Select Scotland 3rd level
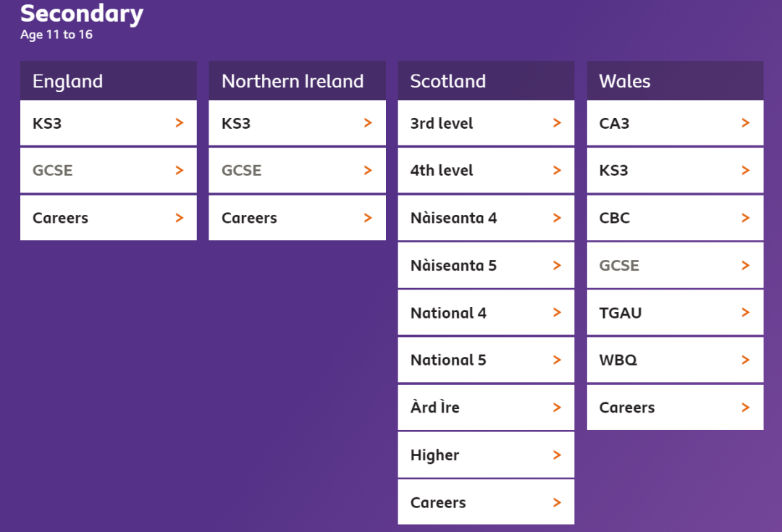782x532 pixels. [442, 124]
